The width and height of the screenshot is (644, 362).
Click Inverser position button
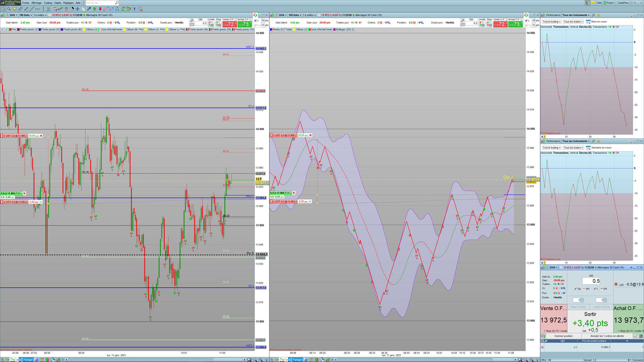click(x=564, y=336)
